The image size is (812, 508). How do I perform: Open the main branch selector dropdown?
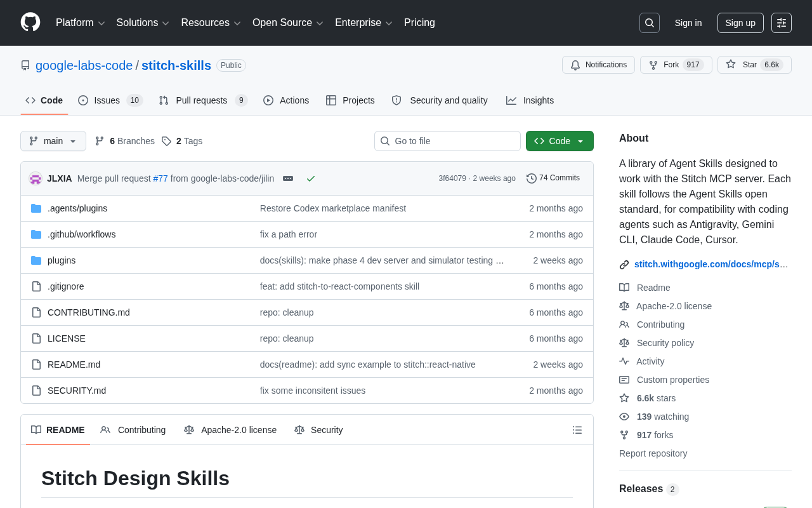[x=53, y=141]
